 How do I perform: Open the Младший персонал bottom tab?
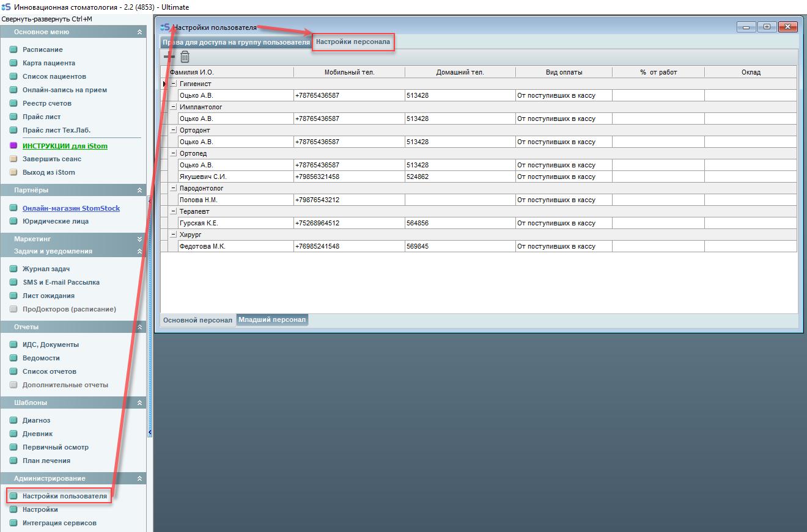click(272, 320)
